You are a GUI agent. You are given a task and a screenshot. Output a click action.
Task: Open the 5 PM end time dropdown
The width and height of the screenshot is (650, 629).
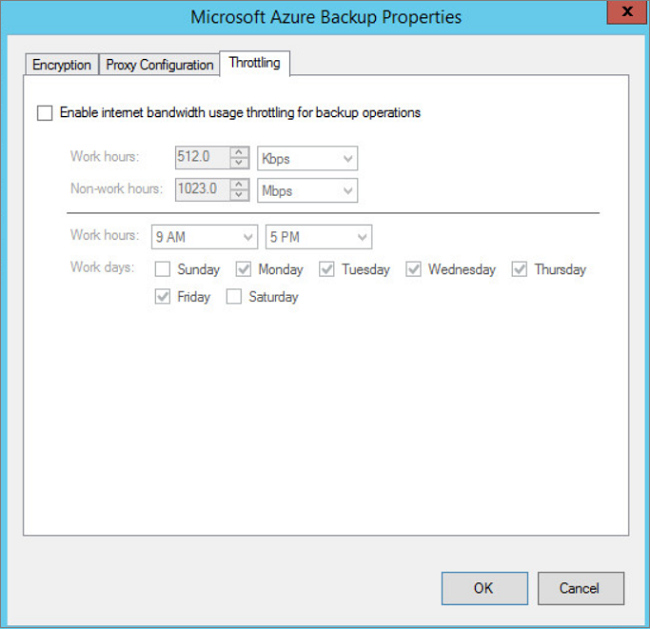tap(319, 237)
